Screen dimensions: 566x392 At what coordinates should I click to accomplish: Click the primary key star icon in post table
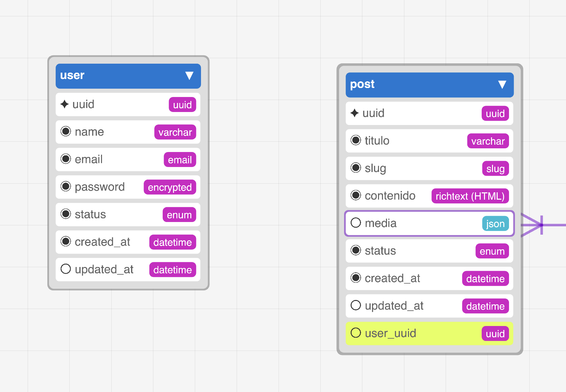(x=355, y=113)
